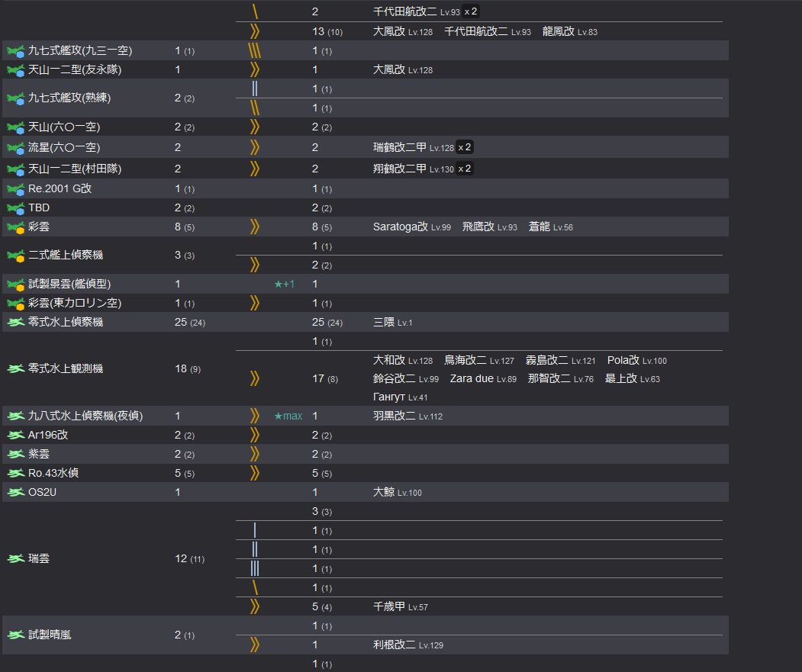Click the ship name 龍鳳改 Lv.83
This screenshot has width=802, height=672.
(570, 32)
